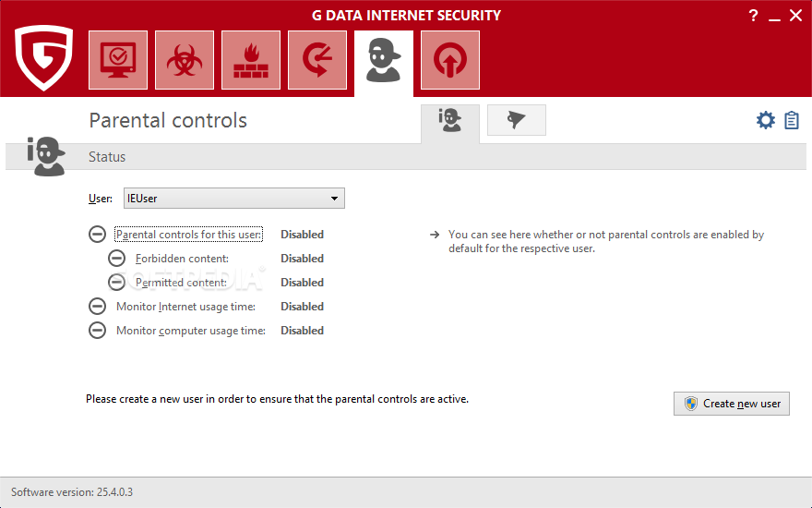
Task: Toggle Permitted content status icon
Action: pyautogui.click(x=116, y=282)
